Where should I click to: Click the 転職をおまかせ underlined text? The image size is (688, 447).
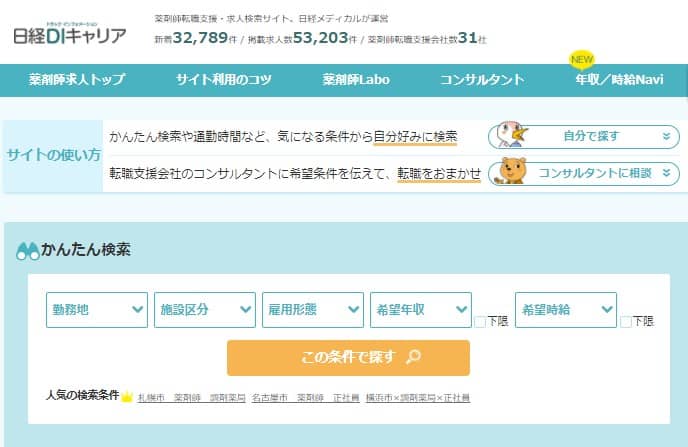pyautogui.click(x=439, y=174)
